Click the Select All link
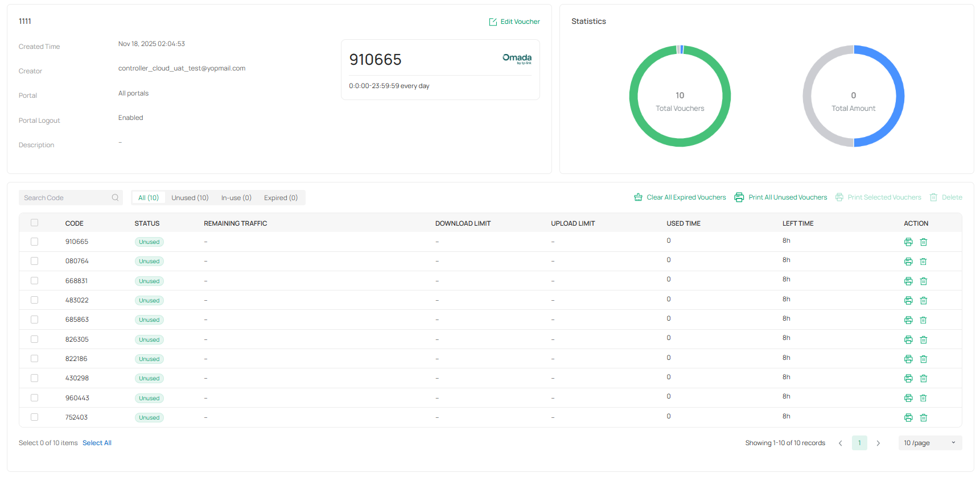Viewport: 980px width, 477px height. pos(97,443)
